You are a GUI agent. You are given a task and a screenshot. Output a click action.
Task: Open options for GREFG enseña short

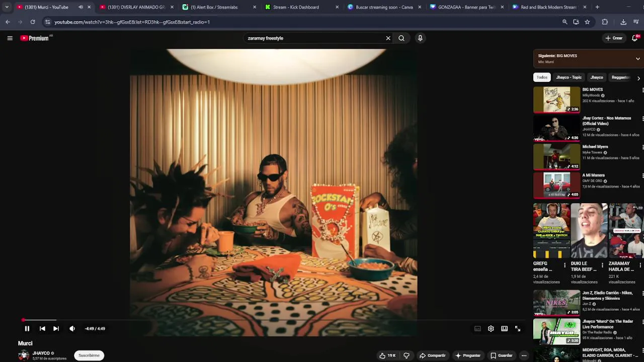pos(565,265)
